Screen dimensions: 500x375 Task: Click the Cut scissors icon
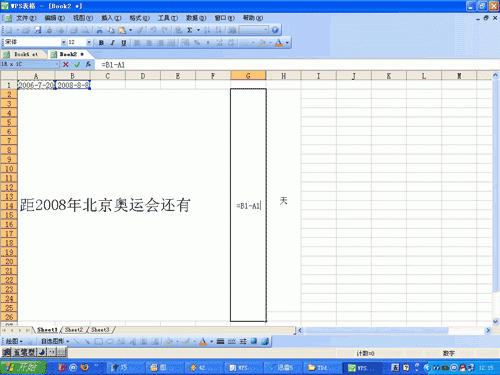(99, 30)
